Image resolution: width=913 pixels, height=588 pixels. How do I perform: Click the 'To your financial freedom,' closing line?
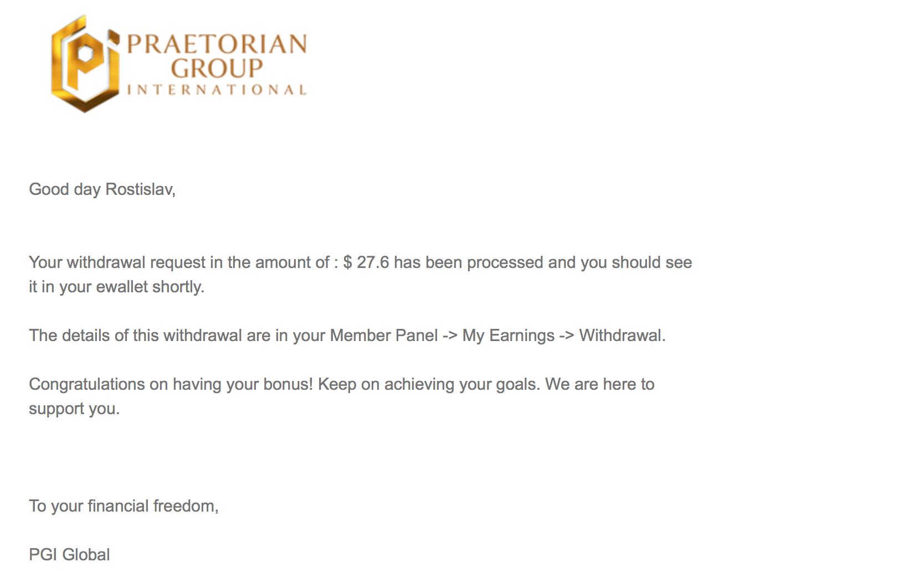[x=124, y=506]
